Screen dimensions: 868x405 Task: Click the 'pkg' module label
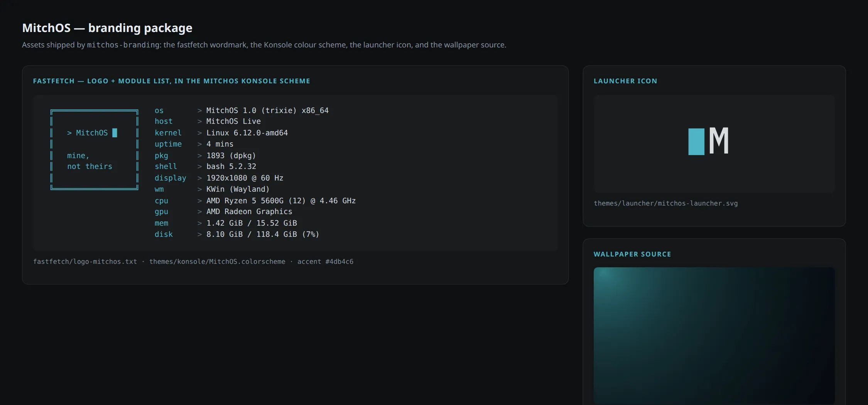point(161,156)
